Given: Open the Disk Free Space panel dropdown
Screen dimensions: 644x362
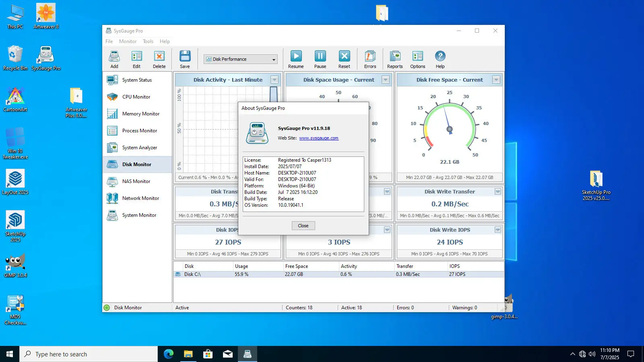Looking at the screenshot, I should (x=497, y=80).
